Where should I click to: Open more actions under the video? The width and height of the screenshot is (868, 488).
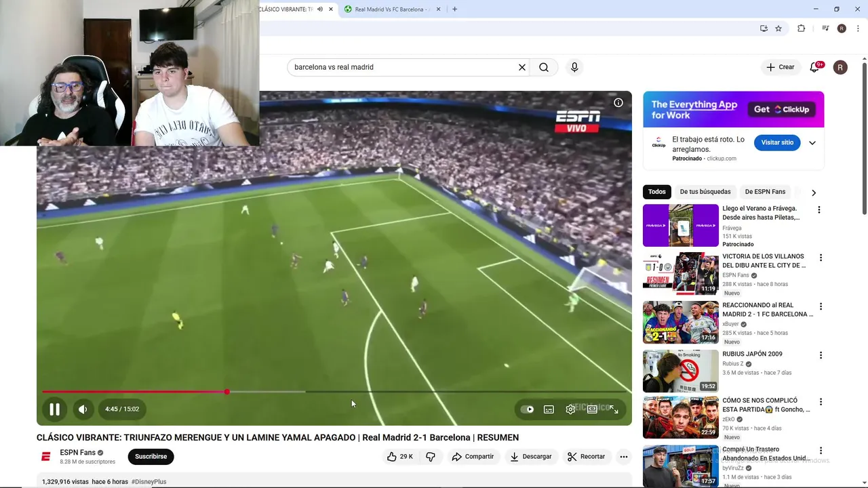pos(624,457)
